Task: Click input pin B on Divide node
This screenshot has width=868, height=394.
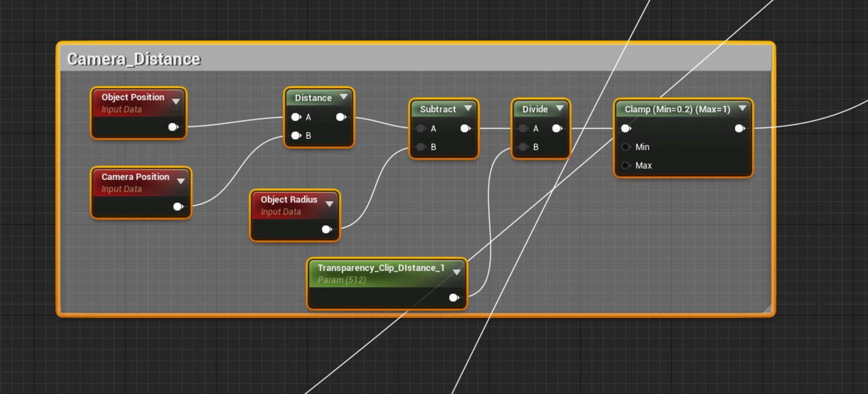Action: 523,147
